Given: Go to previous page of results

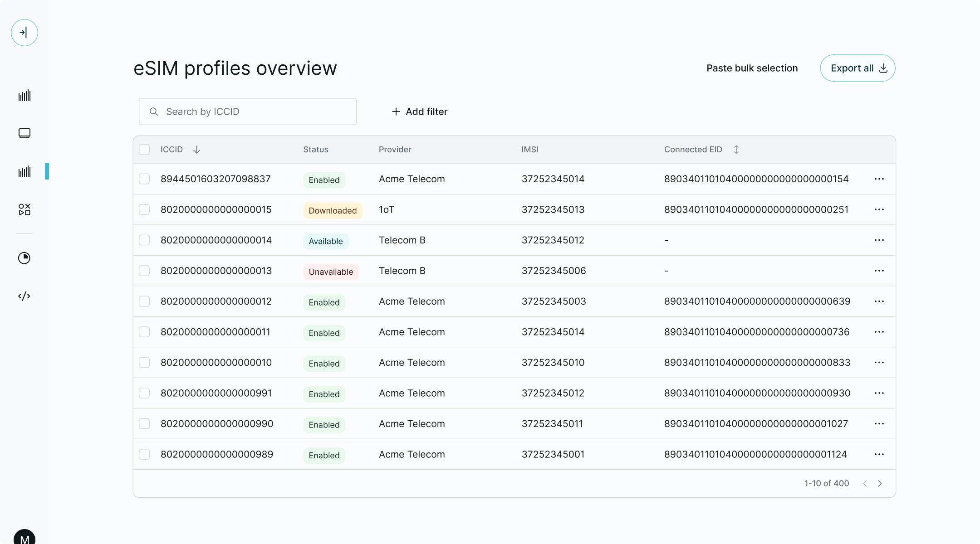Looking at the screenshot, I should (865, 483).
